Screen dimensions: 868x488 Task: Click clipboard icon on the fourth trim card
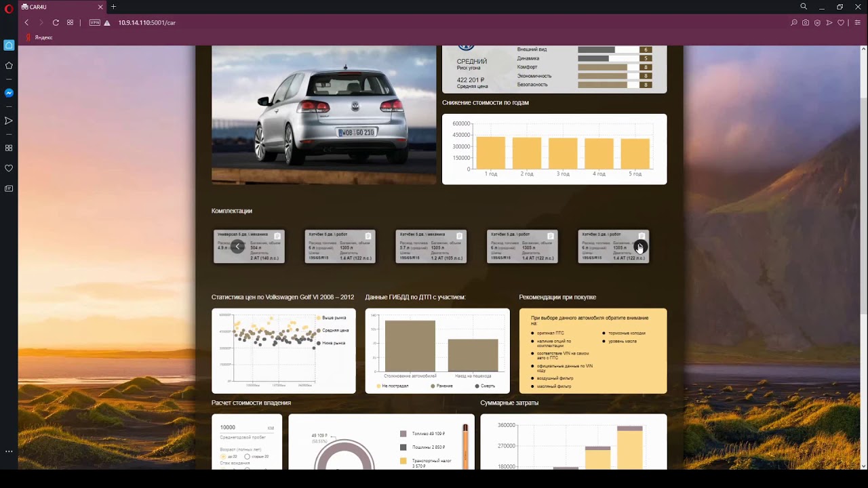pos(550,236)
